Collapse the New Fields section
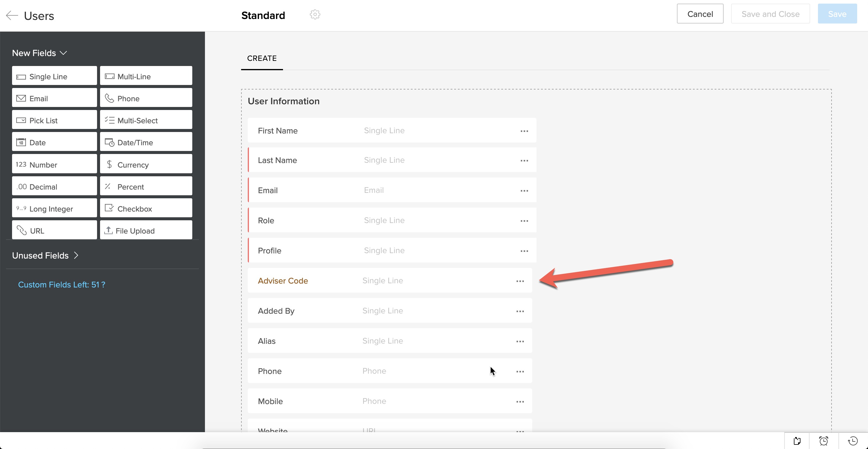This screenshot has width=868, height=449. tap(63, 53)
